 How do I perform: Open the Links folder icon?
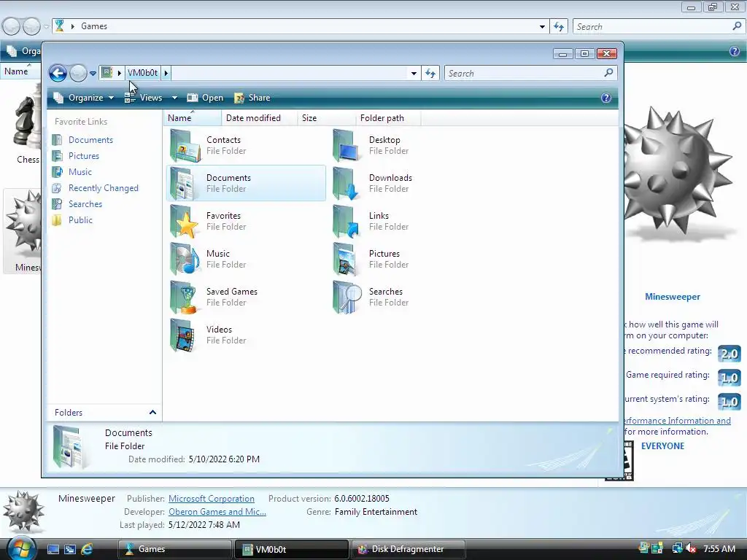pyautogui.click(x=347, y=222)
